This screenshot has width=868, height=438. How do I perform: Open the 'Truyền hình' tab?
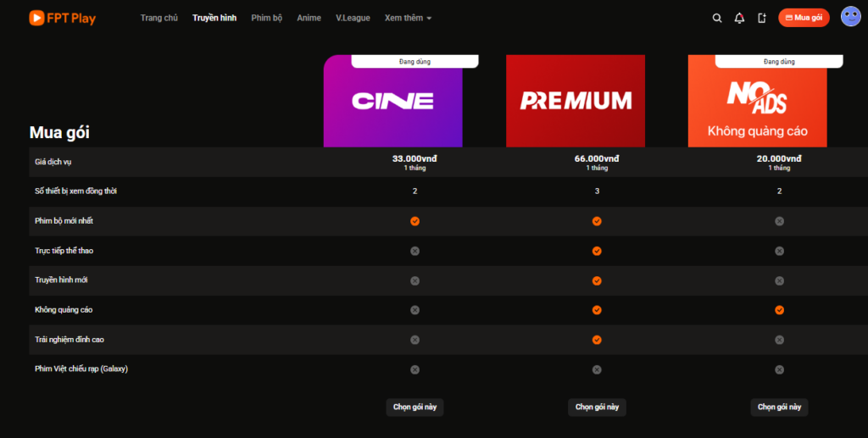214,18
